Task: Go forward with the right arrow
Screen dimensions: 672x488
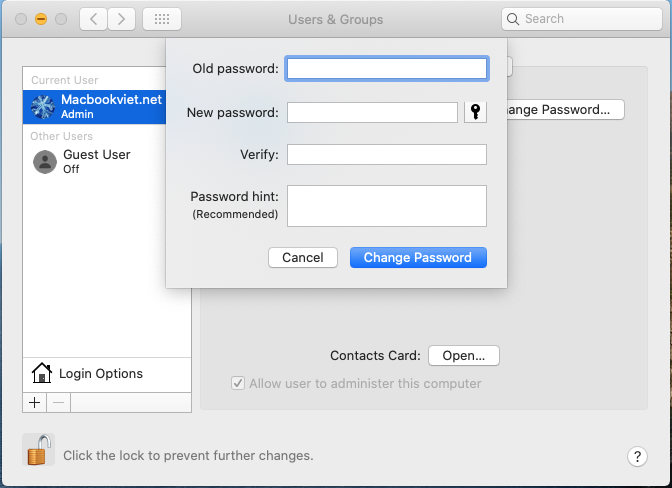Action: [122, 19]
